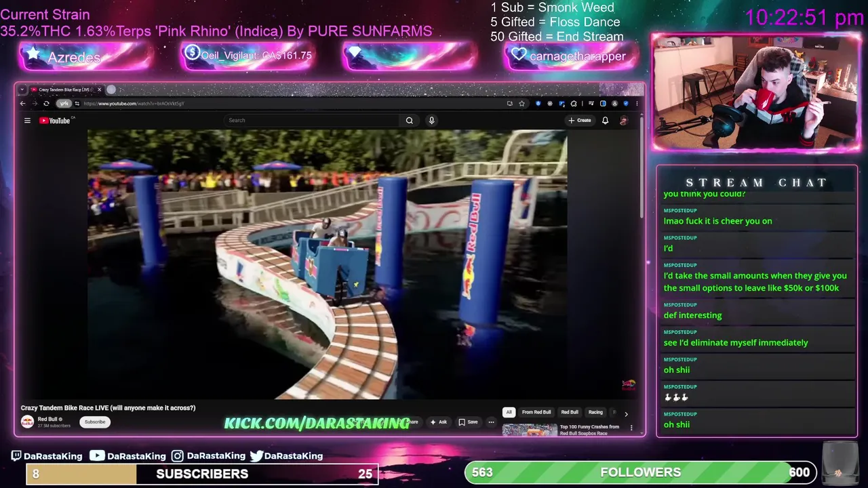
Task: Click the 'Azredes' alert badge
Action: tap(86, 57)
